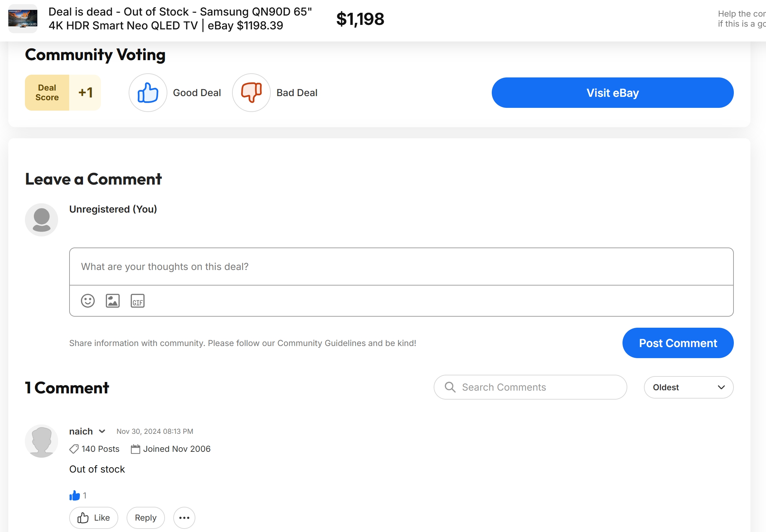Like naich's comment
Image resolution: width=766 pixels, height=532 pixels.
click(x=94, y=518)
